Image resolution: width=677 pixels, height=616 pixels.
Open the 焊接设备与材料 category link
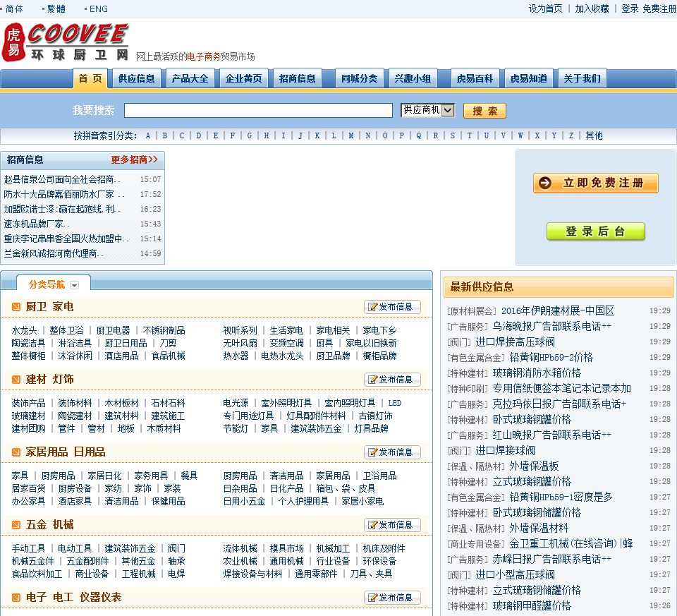252,574
